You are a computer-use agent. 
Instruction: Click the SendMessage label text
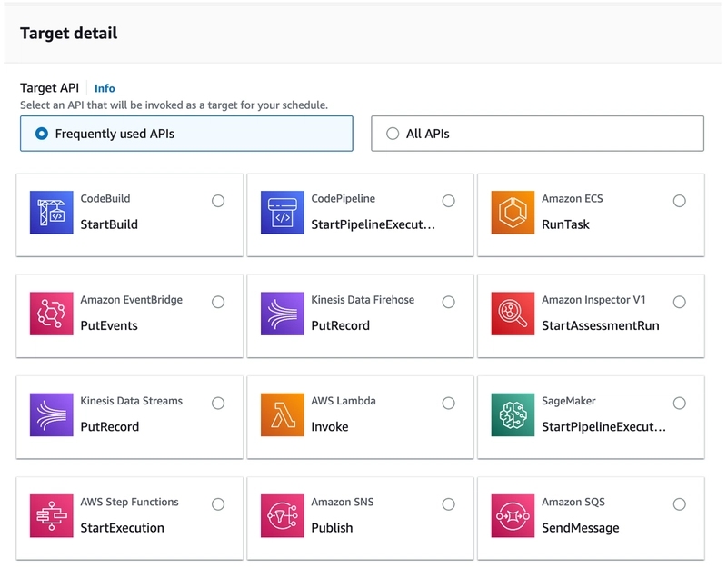pos(581,528)
